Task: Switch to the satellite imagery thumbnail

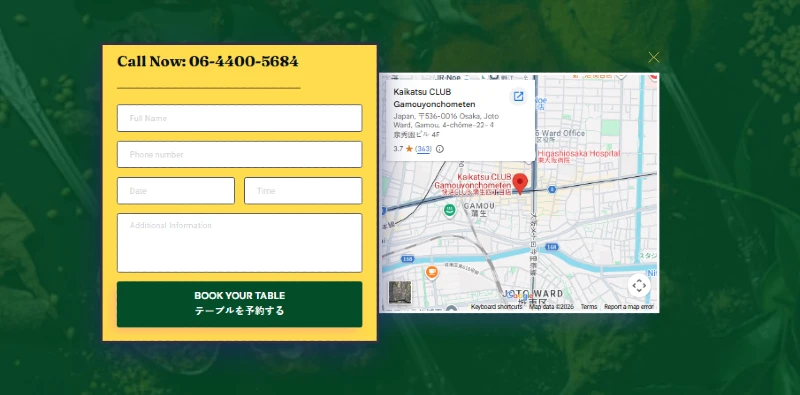Action: point(400,292)
